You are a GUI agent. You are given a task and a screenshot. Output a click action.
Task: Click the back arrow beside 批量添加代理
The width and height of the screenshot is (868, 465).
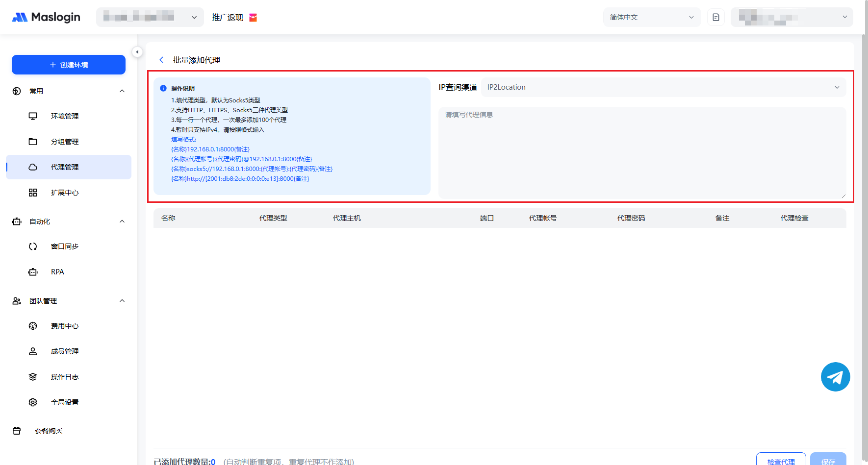click(161, 60)
